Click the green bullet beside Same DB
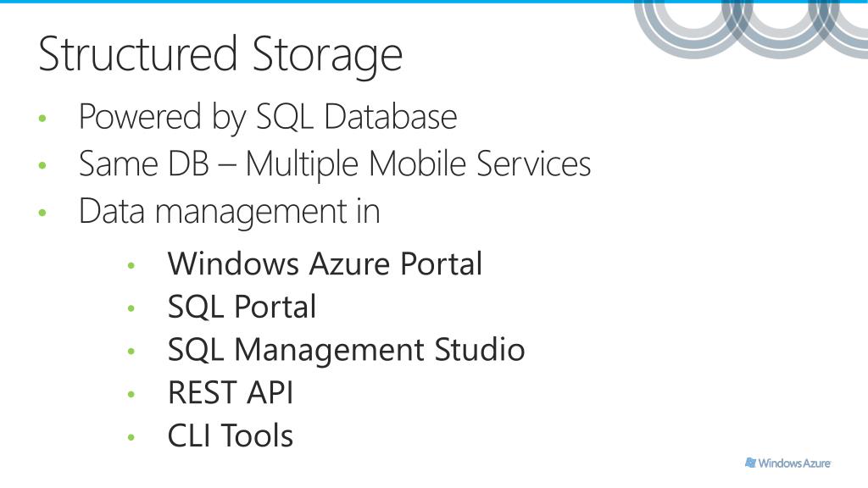The height and width of the screenshot is (488, 868). tap(42, 165)
